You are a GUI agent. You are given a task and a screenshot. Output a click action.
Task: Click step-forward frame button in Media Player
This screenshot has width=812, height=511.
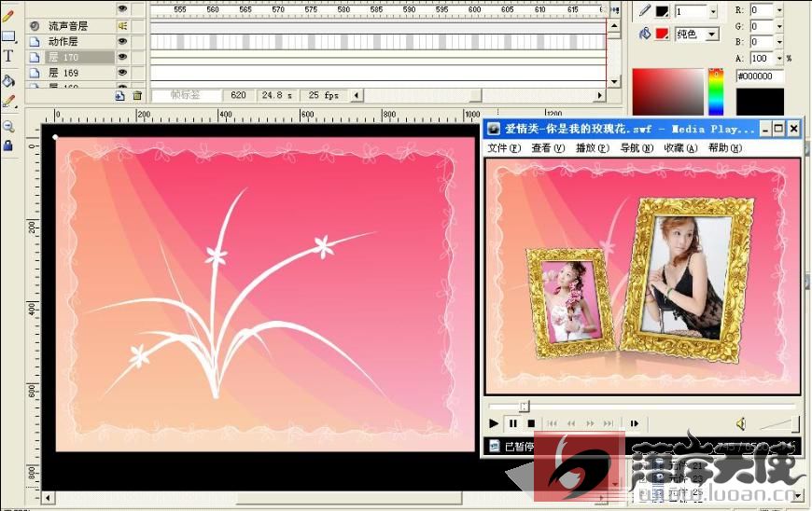coord(635,423)
